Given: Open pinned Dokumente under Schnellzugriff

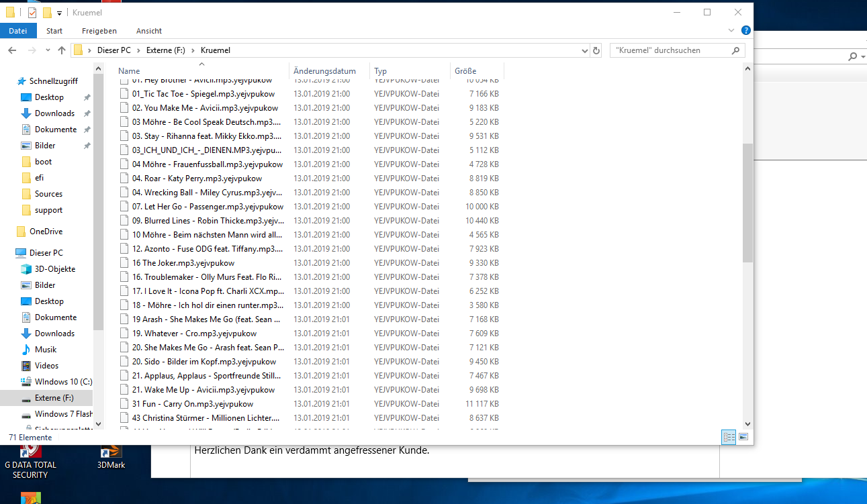Looking at the screenshot, I should (56, 130).
